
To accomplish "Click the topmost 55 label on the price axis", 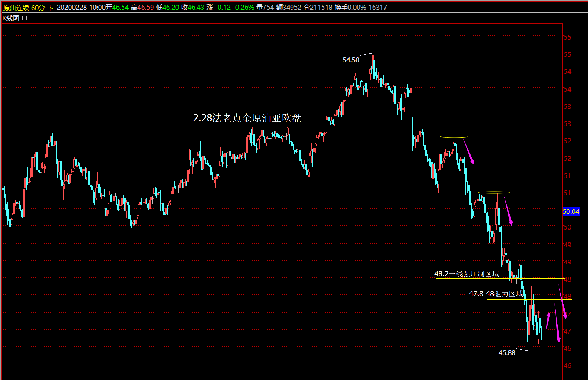I will click(x=567, y=37).
